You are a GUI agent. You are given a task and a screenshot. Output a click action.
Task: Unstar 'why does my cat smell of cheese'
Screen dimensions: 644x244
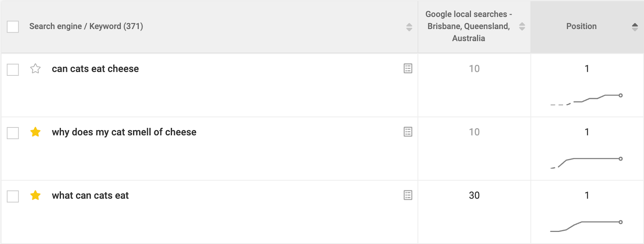35,132
